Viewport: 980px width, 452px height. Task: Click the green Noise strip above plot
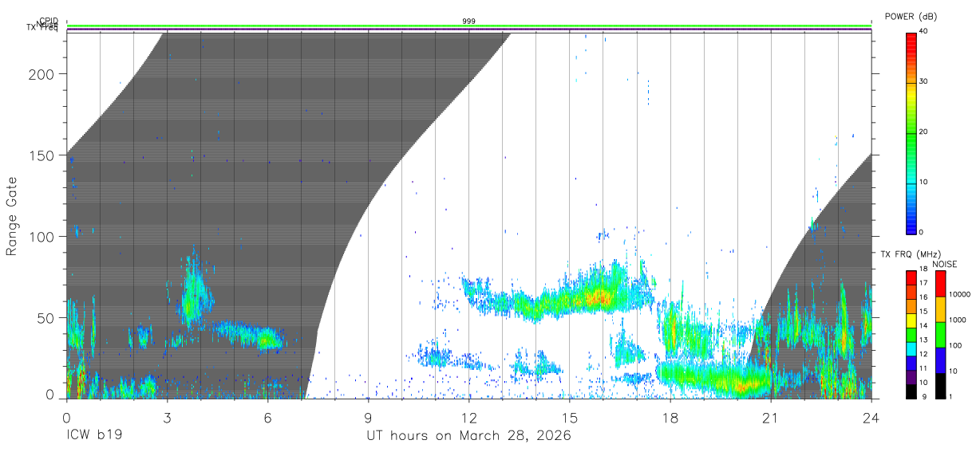468,26
